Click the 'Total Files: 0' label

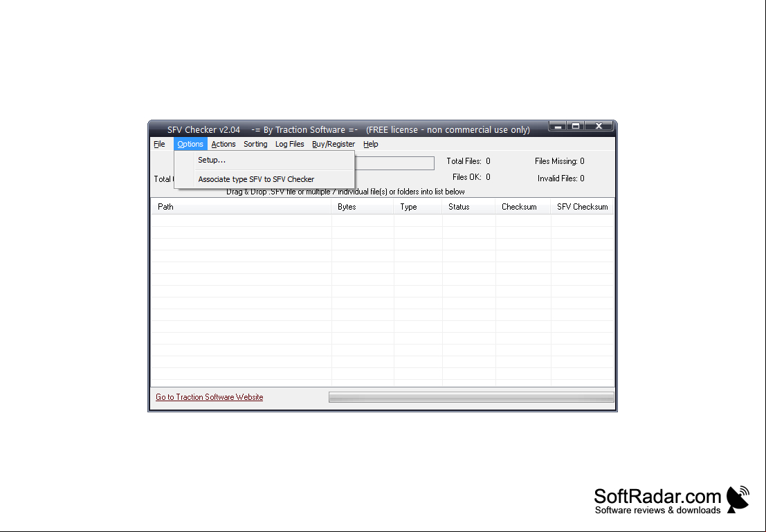click(468, 161)
